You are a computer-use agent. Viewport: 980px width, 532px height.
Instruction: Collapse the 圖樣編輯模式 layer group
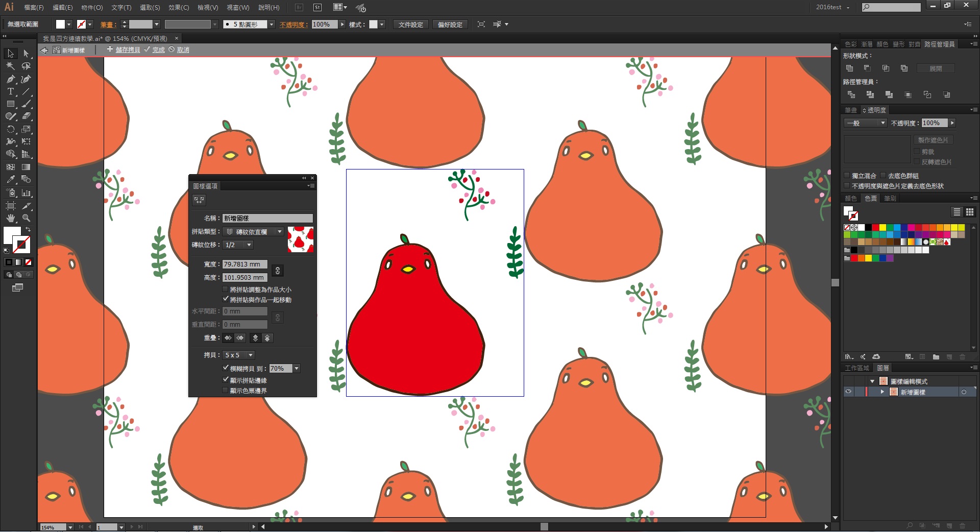(x=872, y=381)
